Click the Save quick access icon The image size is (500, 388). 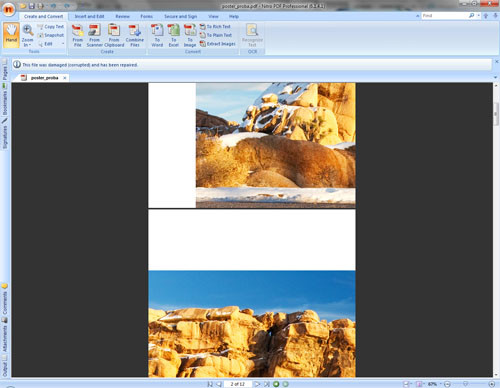(32, 6)
